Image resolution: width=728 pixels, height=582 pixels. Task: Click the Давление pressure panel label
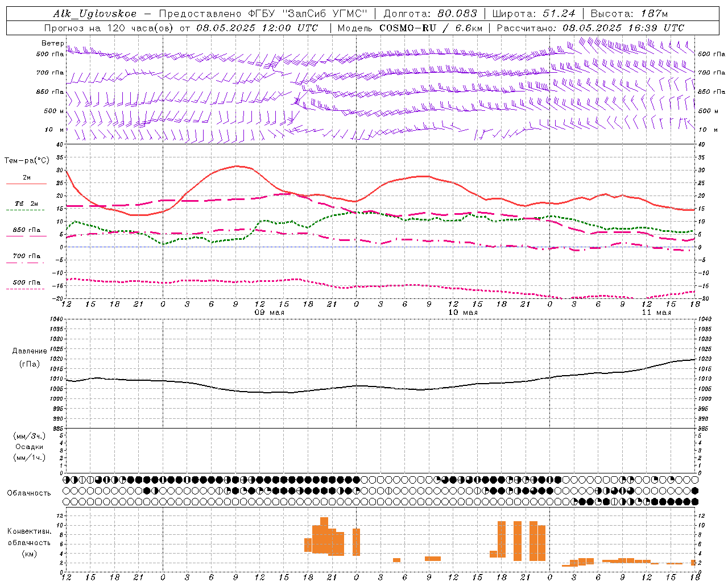click(30, 351)
